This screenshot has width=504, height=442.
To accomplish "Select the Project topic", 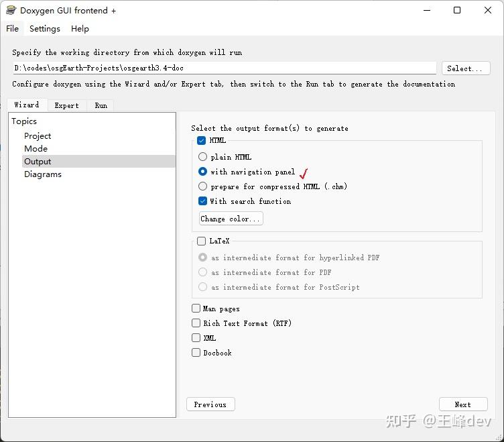I will click(x=38, y=135).
